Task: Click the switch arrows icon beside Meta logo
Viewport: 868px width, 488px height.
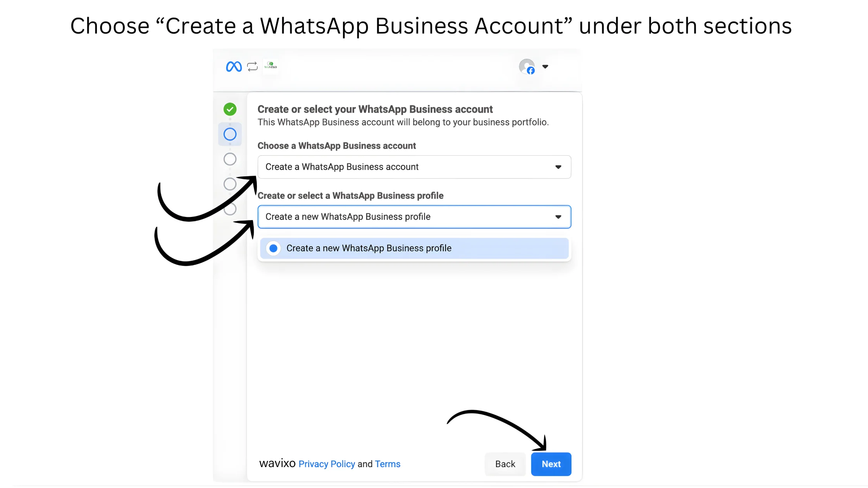Action: 252,67
